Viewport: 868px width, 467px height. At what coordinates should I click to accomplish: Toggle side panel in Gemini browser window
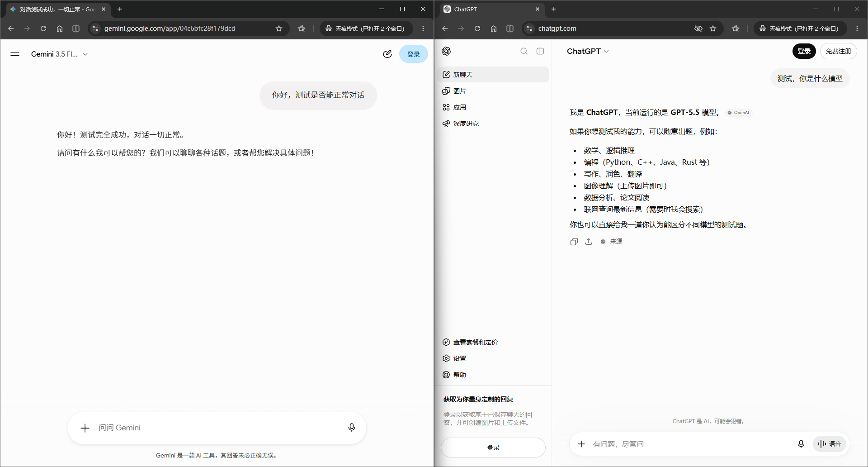(76, 29)
